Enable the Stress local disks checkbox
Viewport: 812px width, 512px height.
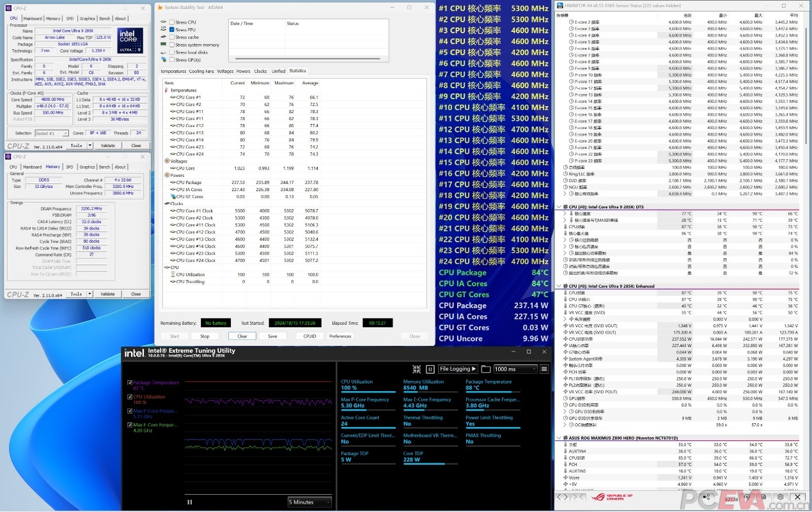coord(171,52)
